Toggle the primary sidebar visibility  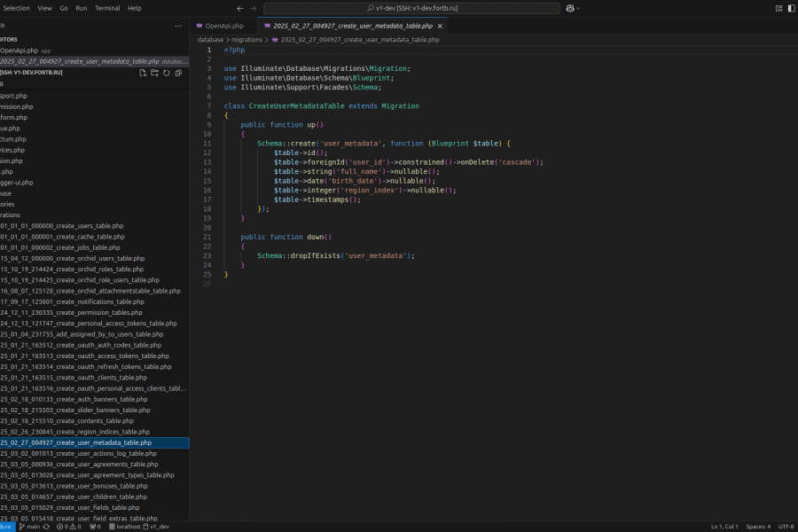point(792,8)
